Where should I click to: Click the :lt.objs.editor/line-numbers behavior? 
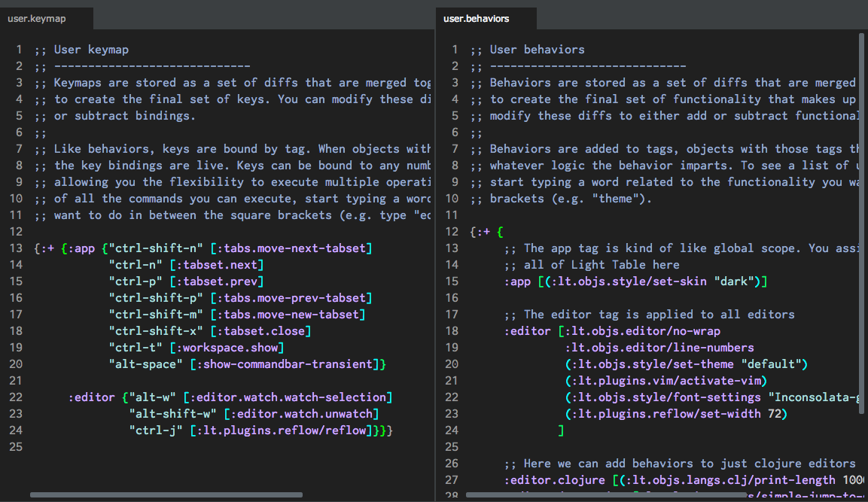659,348
